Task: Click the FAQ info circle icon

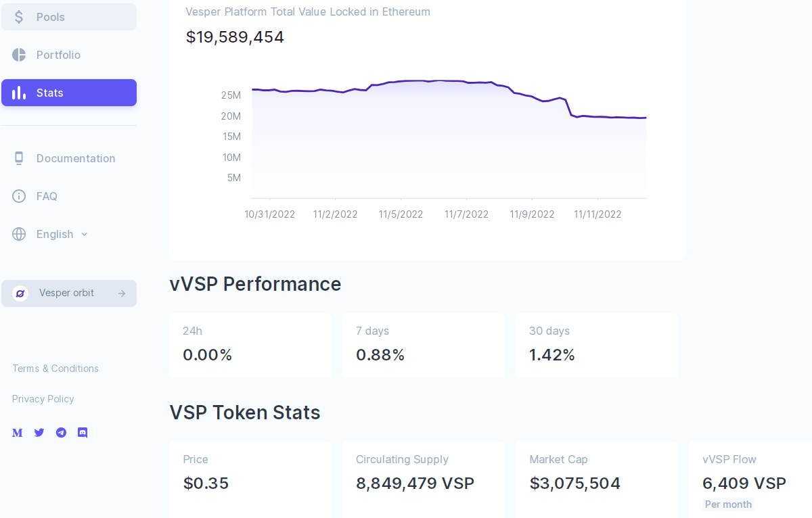Action: (19, 196)
